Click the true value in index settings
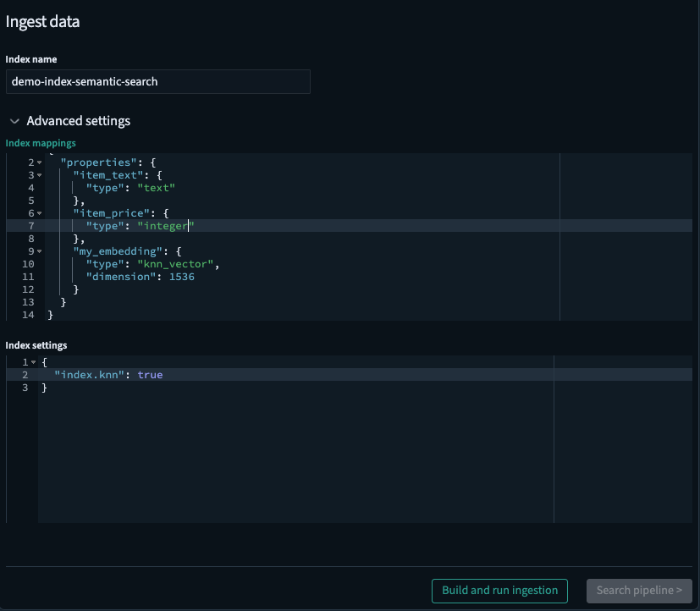 point(150,375)
